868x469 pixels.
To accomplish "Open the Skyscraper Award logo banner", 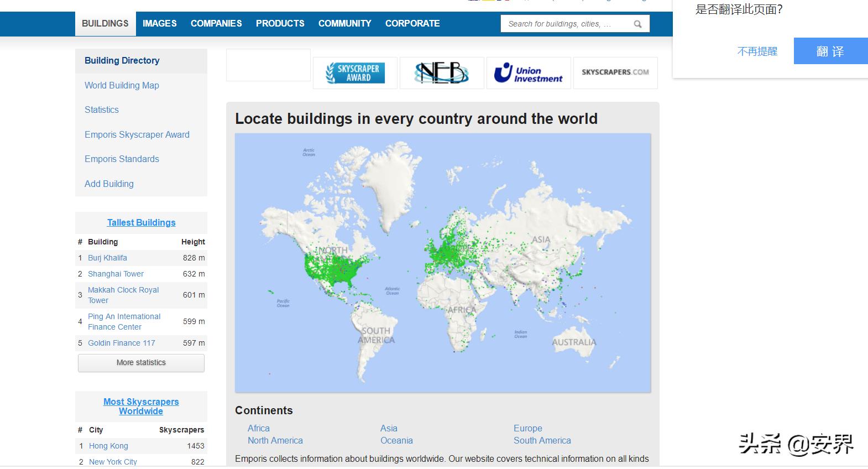I will [355, 73].
